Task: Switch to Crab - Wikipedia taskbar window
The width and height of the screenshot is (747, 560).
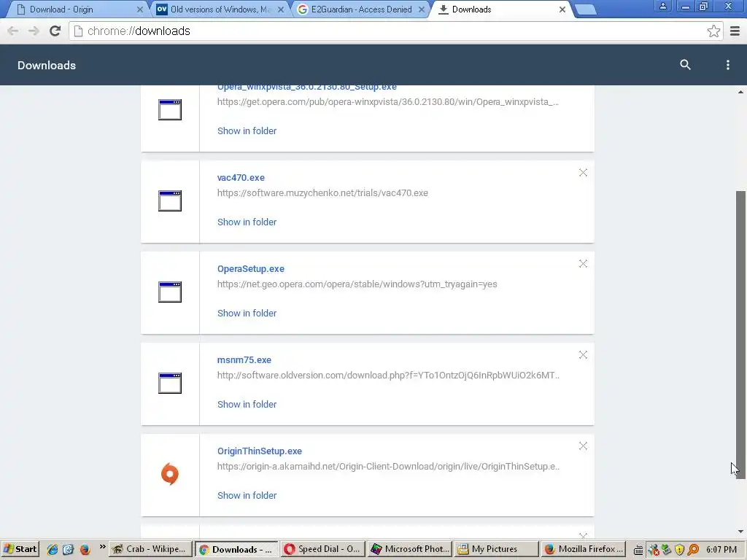Action: (150, 549)
